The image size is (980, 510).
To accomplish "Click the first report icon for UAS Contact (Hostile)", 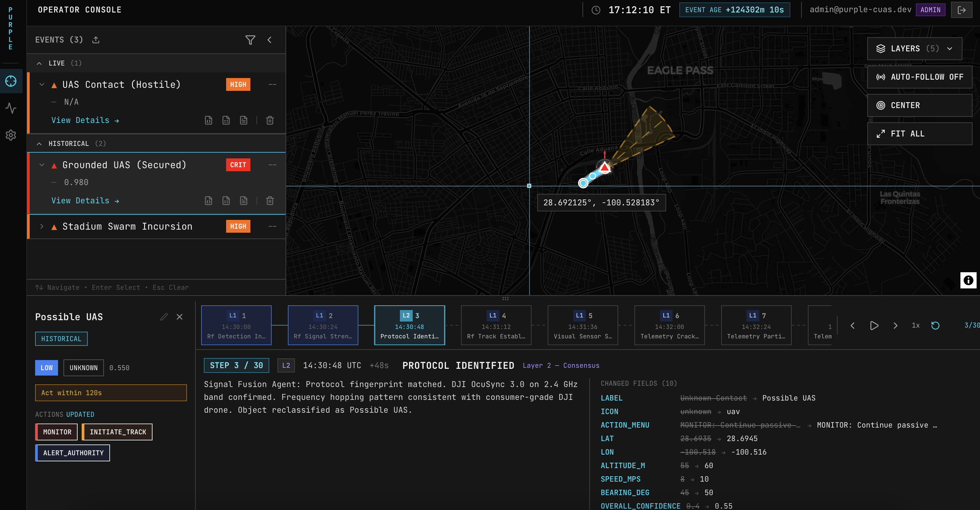I will [209, 120].
